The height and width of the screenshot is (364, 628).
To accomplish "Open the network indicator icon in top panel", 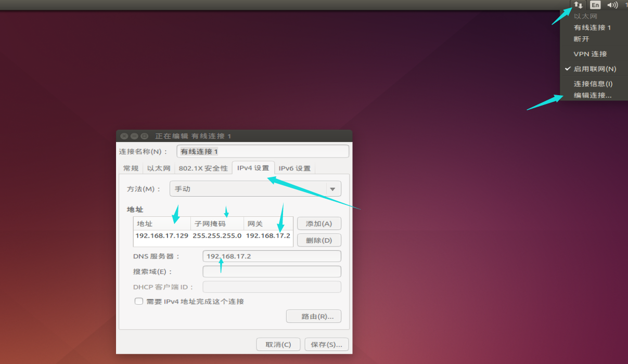I will pos(578,5).
